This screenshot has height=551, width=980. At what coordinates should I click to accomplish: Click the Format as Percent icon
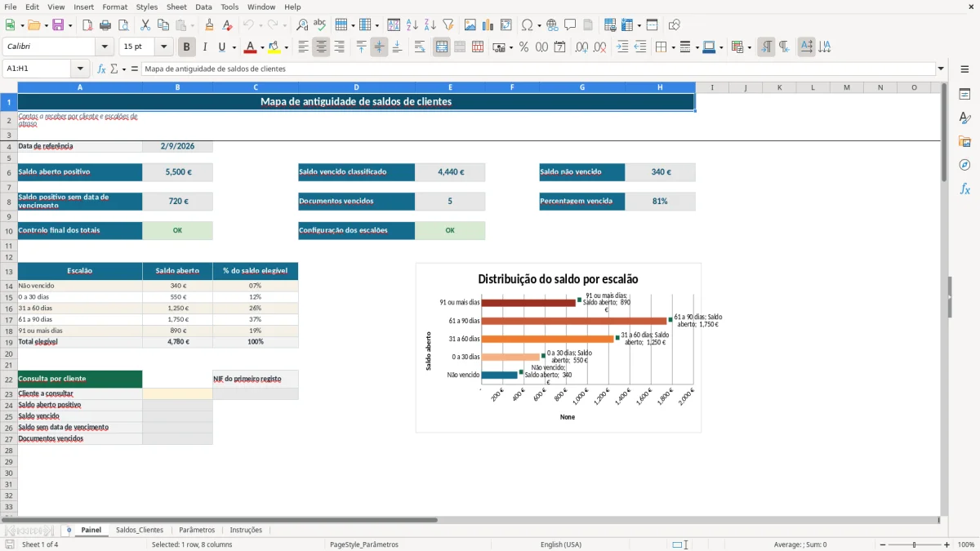(524, 47)
